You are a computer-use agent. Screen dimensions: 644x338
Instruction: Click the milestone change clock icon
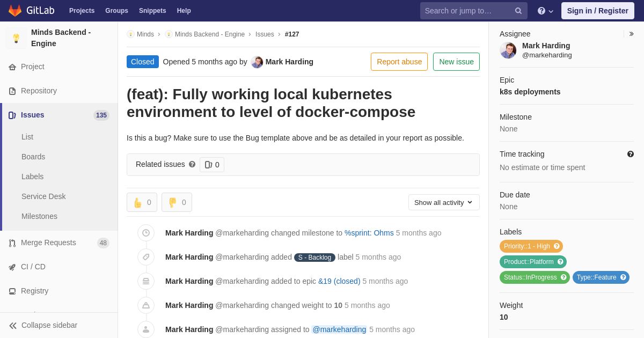(x=146, y=233)
